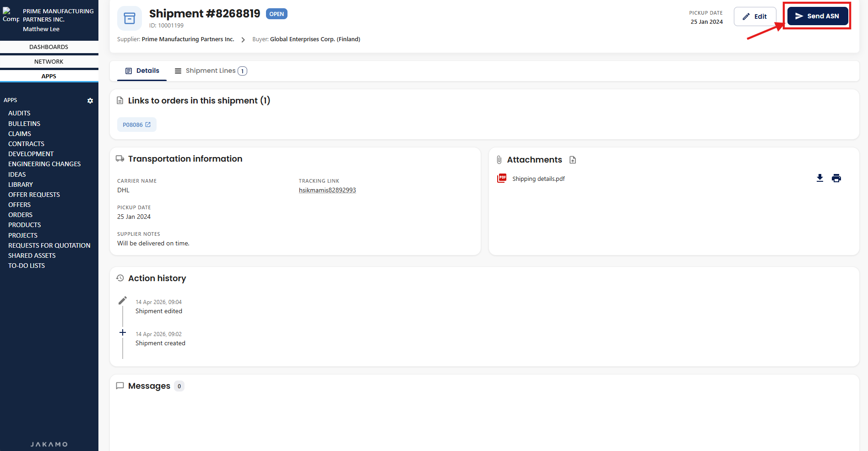This screenshot has width=868, height=451.
Task: Click the upload attachment icon
Action: 573,160
